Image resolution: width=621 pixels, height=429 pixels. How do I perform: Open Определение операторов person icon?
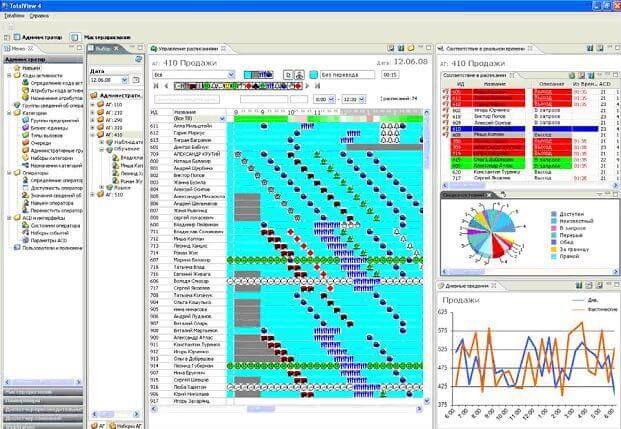click(25, 180)
